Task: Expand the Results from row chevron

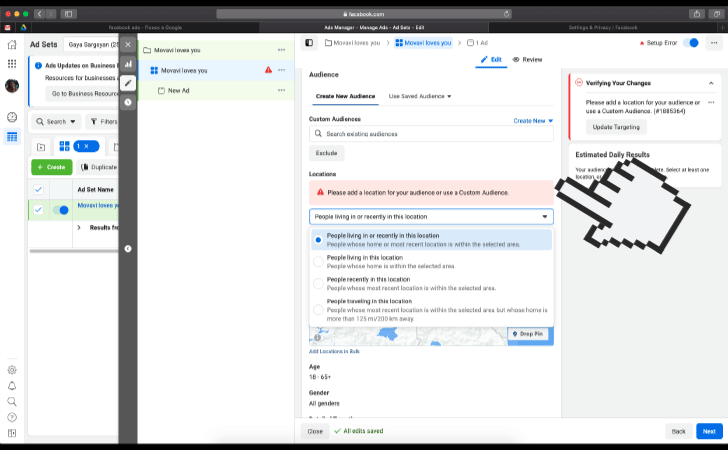Action: [79, 228]
